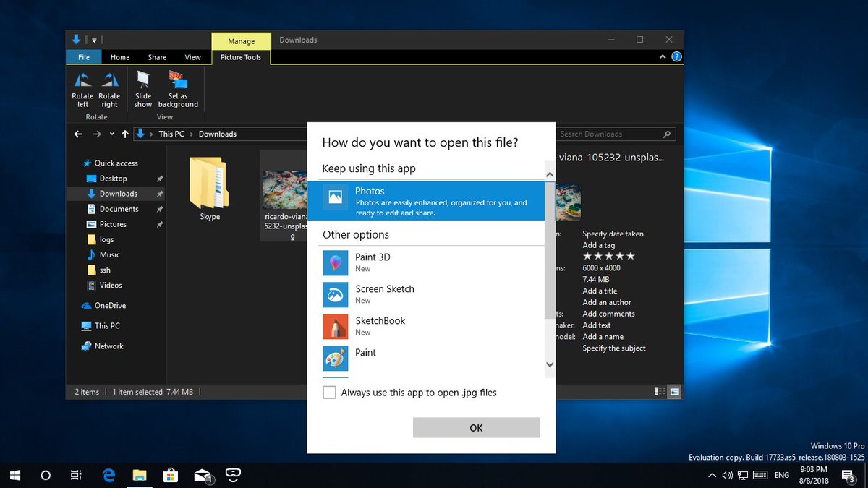Viewport: 868px width, 488px height.
Task: Open OneDrive in the navigation pane
Action: point(111,306)
